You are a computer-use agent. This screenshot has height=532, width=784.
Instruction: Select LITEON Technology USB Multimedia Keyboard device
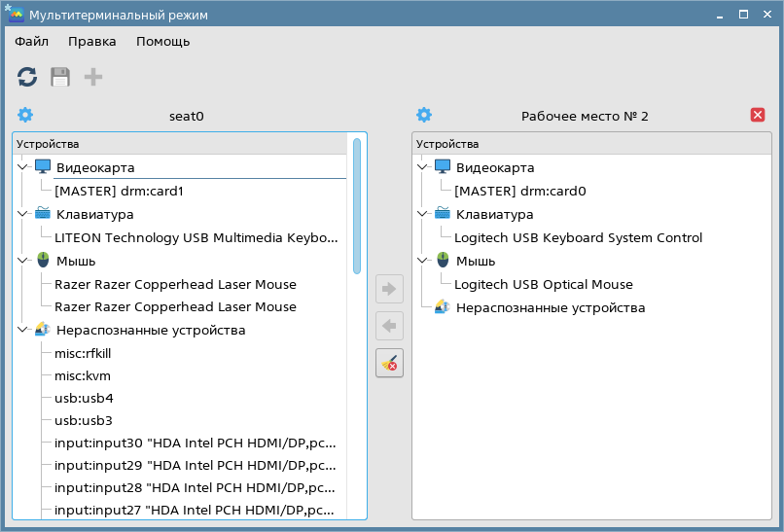pyautogui.click(x=196, y=237)
